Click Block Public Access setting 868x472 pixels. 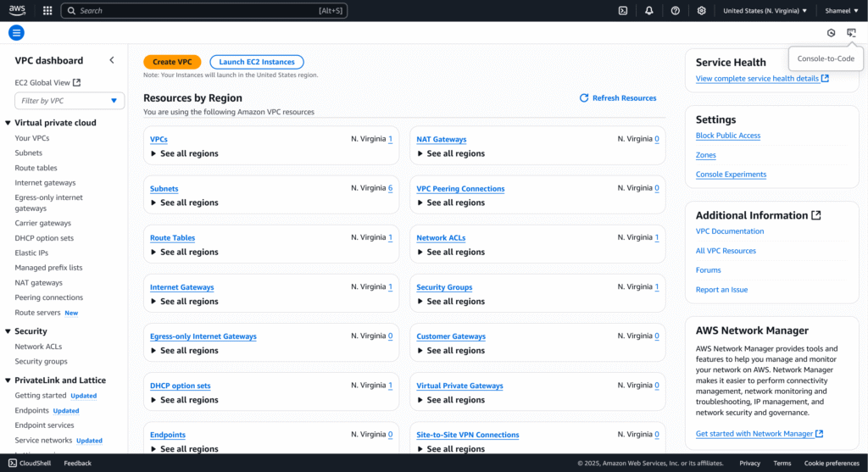click(x=728, y=136)
